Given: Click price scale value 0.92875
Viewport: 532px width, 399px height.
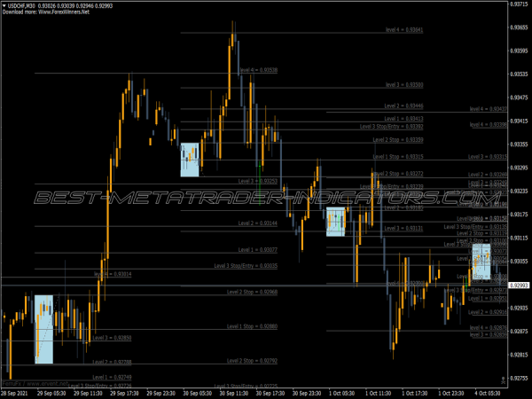Looking at the screenshot, I should (x=519, y=332).
